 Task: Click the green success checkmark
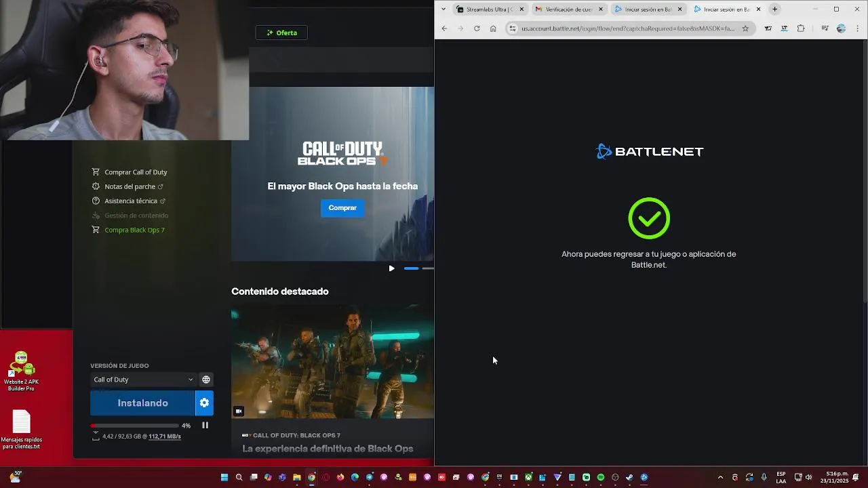tap(649, 218)
